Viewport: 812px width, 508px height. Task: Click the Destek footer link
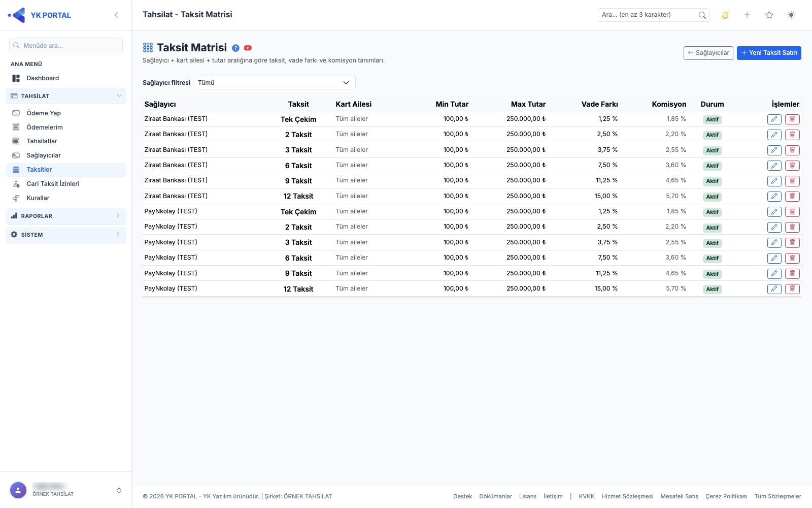[x=462, y=496]
